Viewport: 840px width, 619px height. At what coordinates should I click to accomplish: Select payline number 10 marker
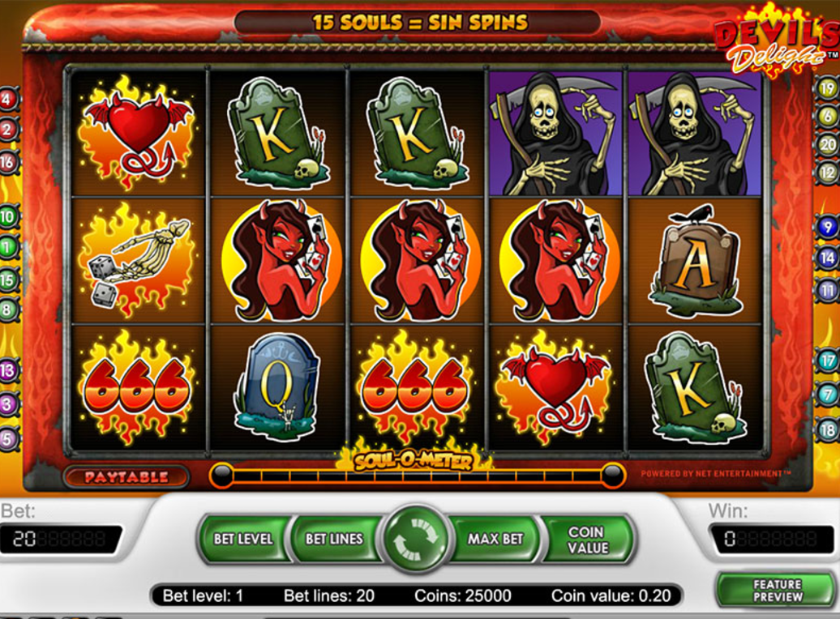(7, 217)
